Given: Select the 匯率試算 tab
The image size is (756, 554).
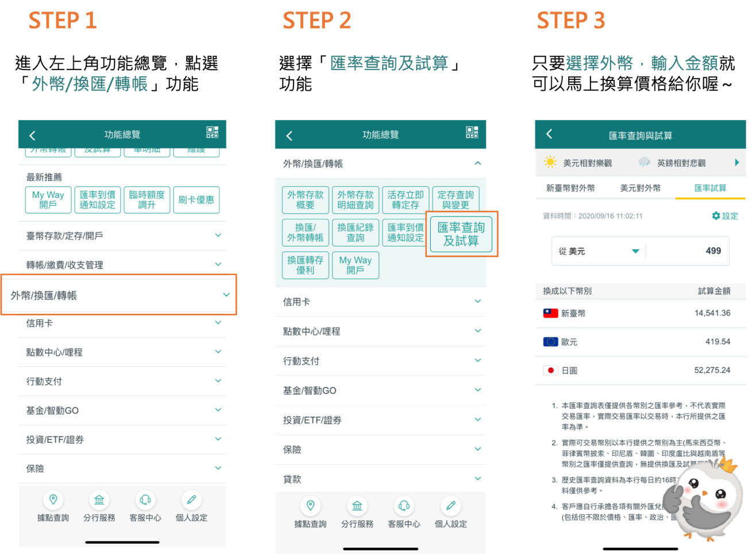Looking at the screenshot, I should click(x=712, y=188).
